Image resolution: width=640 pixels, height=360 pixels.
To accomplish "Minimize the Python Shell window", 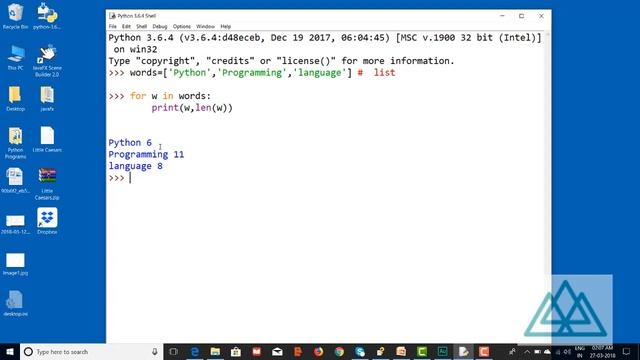I will (x=502, y=16).
